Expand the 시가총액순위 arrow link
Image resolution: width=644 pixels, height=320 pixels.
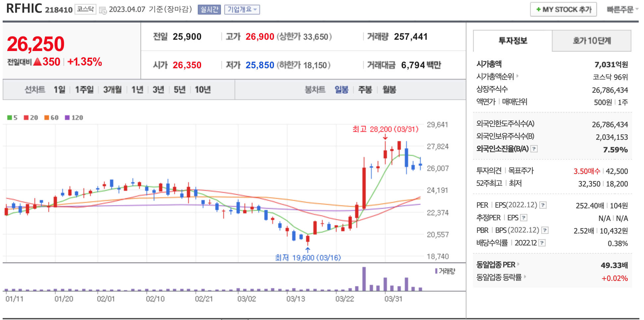(517, 76)
